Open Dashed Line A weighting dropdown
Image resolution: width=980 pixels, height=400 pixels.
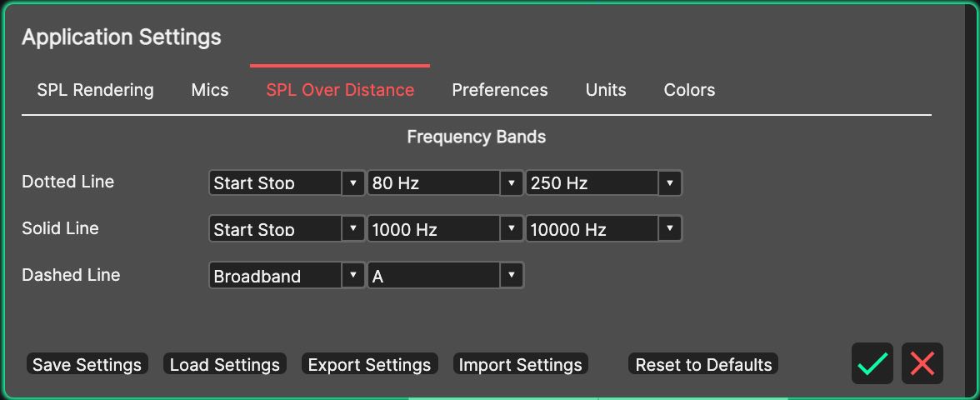(445, 276)
